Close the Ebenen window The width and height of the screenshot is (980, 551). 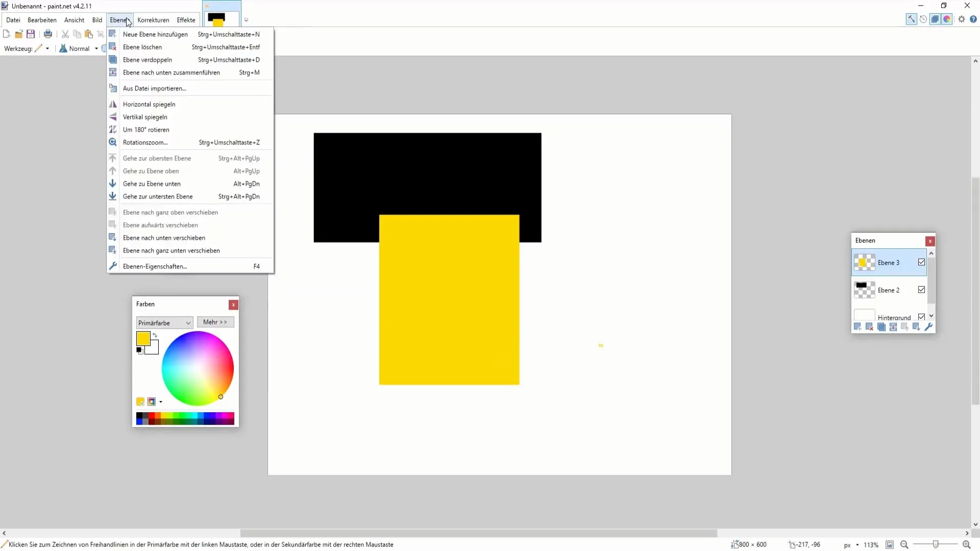point(930,241)
